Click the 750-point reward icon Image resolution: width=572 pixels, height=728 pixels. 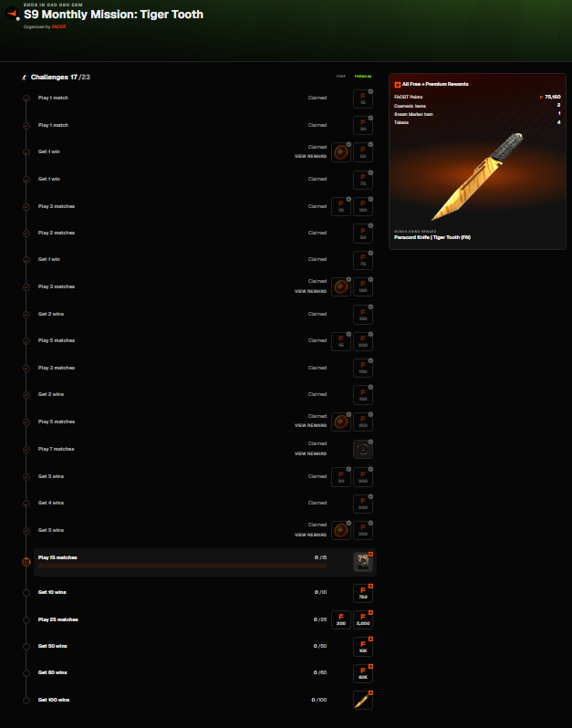pyautogui.click(x=362, y=593)
